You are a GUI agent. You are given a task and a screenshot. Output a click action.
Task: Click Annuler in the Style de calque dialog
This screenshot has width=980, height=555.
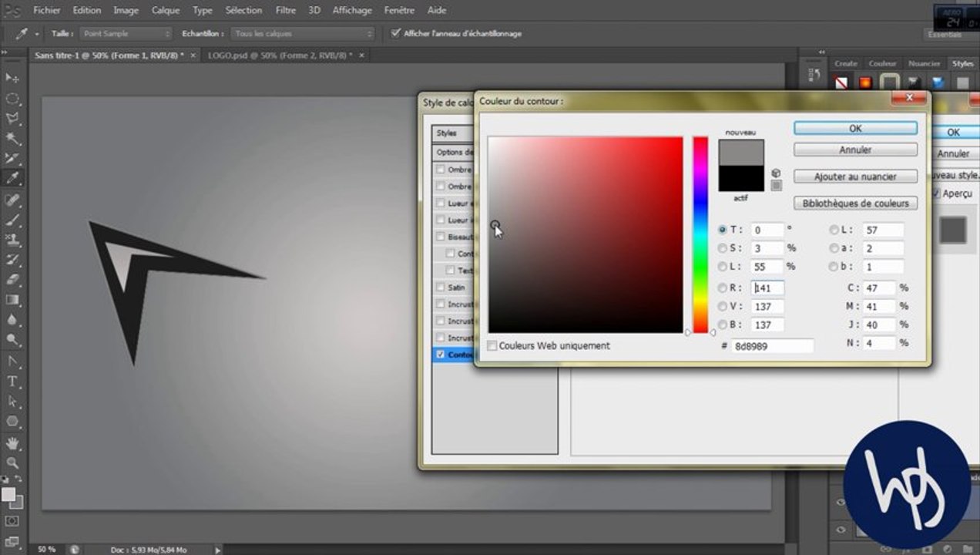[953, 154]
